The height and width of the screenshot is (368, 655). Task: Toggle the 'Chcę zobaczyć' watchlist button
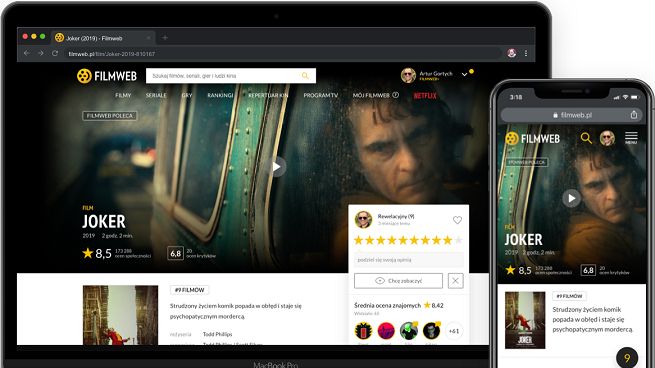click(x=398, y=281)
